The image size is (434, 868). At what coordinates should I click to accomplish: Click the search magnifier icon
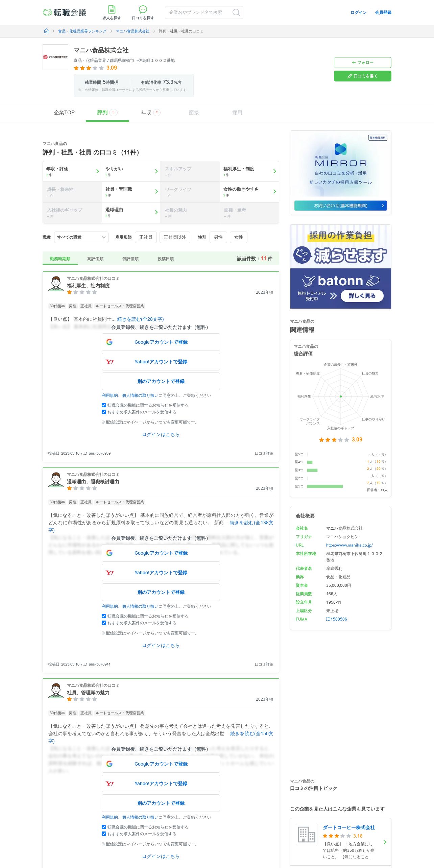click(x=236, y=13)
